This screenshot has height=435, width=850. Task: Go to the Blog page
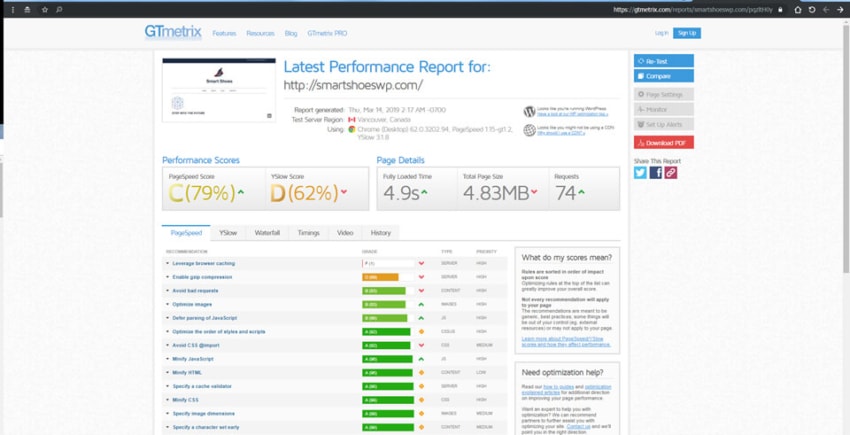[291, 33]
